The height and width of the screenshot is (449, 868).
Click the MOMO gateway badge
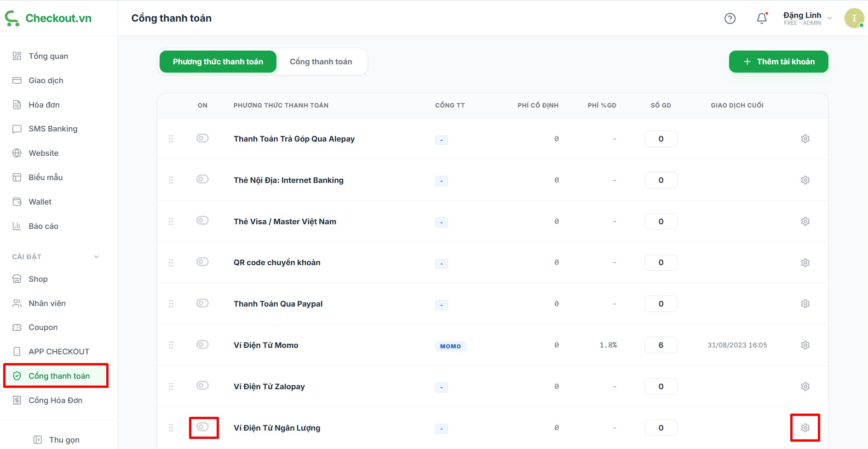point(450,346)
